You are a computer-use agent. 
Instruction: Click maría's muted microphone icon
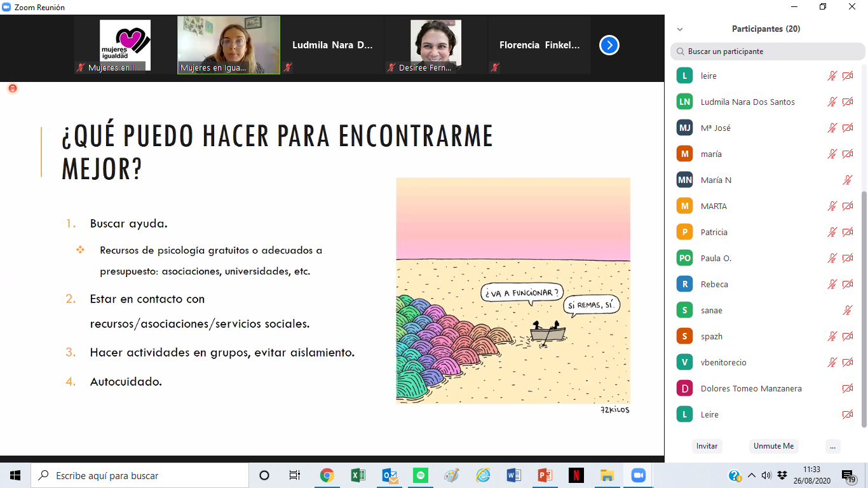click(832, 154)
